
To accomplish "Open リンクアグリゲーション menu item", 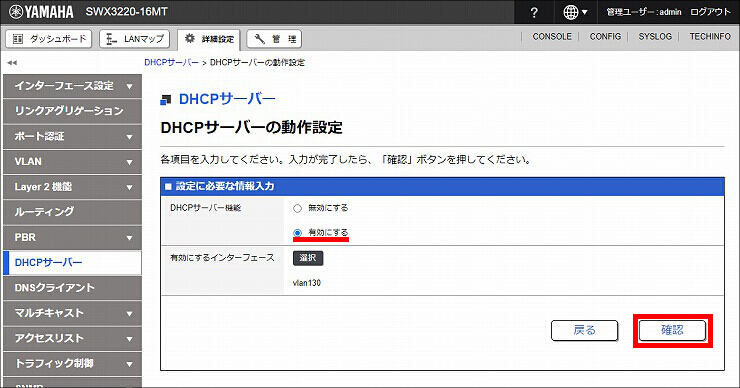I will 72,111.
